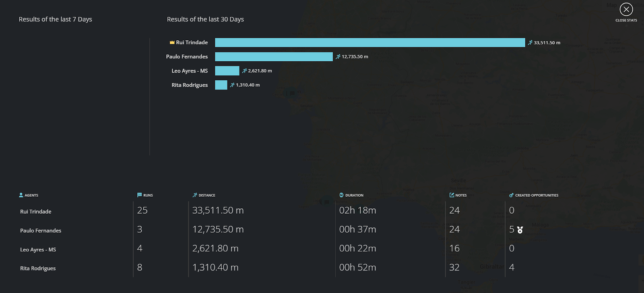Select Leo Ayres - MS's chart bar
Viewport: 644px width, 293px height.
[227, 71]
